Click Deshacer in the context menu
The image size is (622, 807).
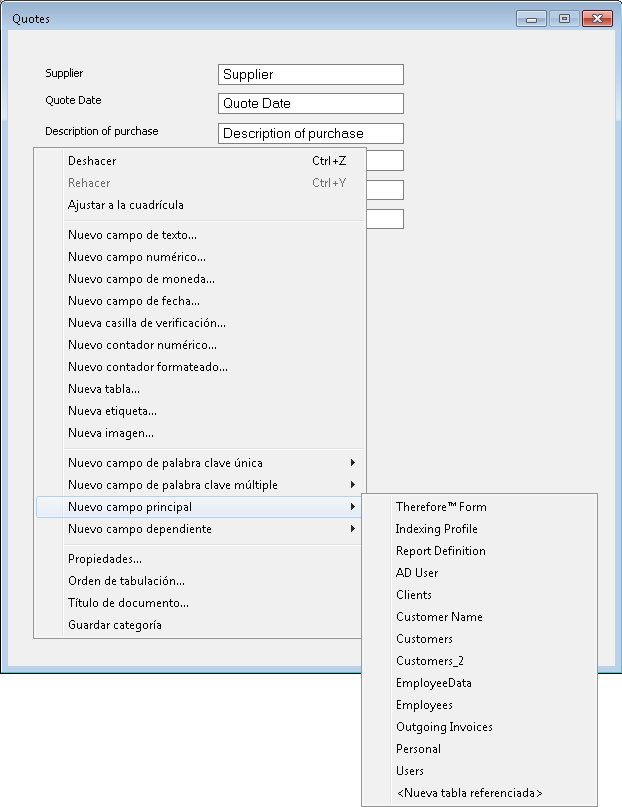(x=201, y=161)
